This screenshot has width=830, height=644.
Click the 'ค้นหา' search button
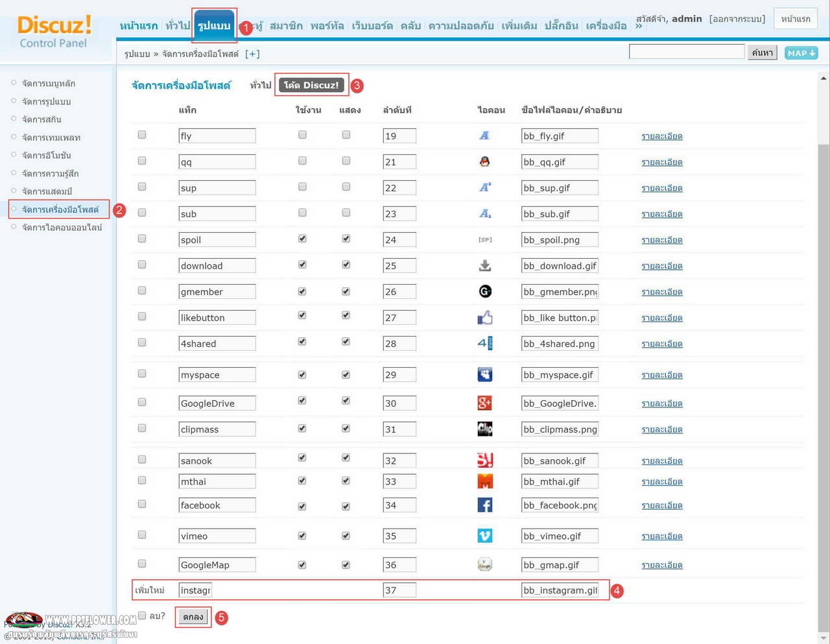(763, 53)
